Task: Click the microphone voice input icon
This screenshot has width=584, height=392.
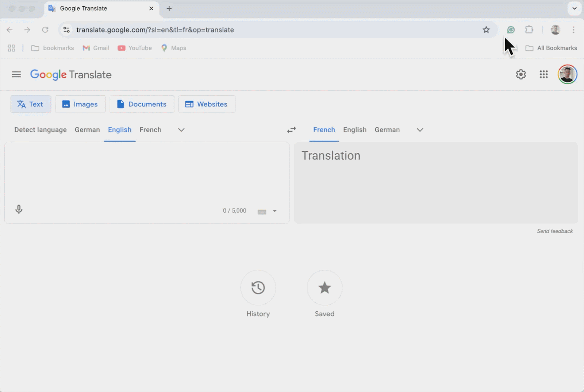Action: (x=19, y=209)
